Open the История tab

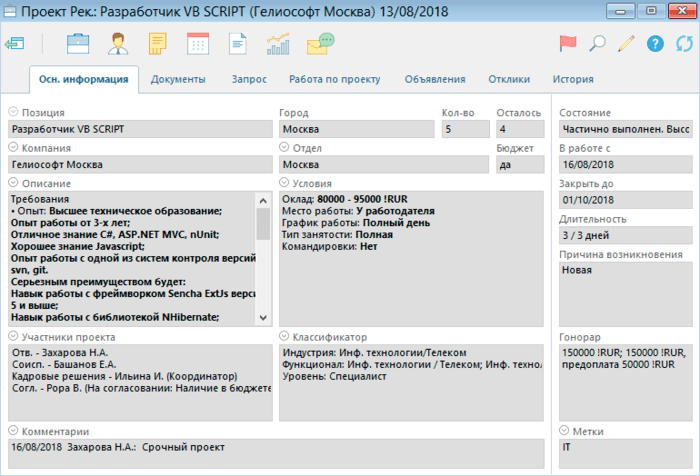tap(573, 79)
